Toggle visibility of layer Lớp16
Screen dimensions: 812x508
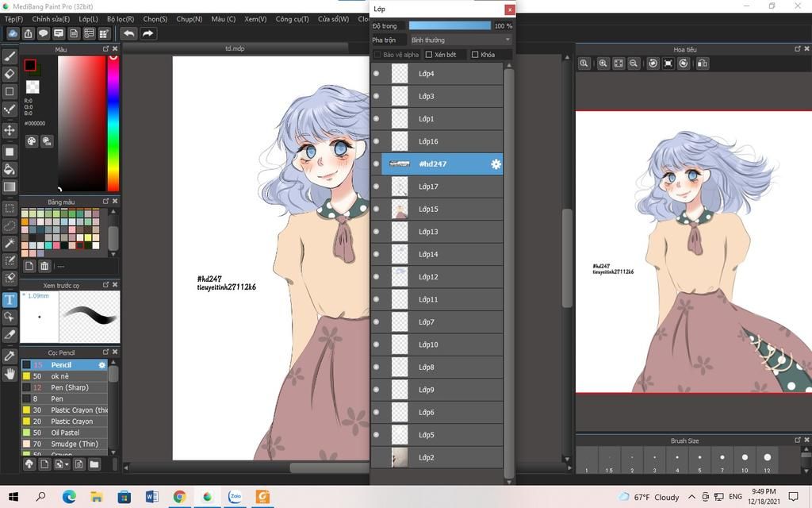[x=377, y=141]
